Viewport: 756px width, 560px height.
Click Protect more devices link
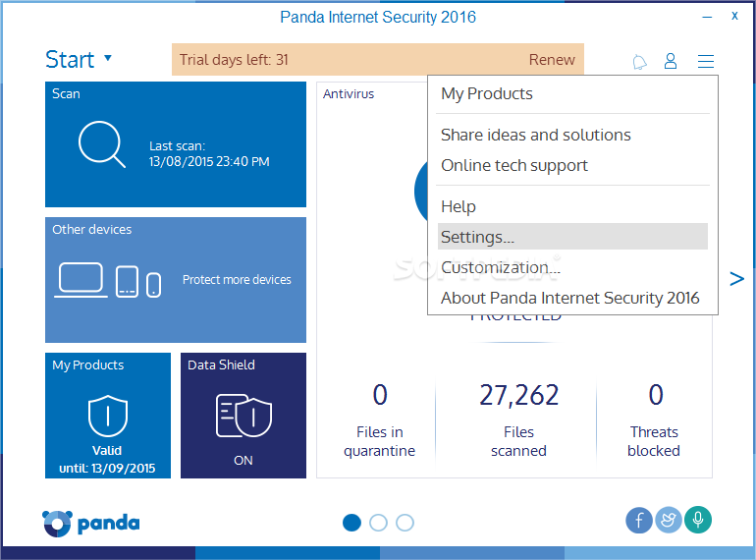[x=237, y=280]
